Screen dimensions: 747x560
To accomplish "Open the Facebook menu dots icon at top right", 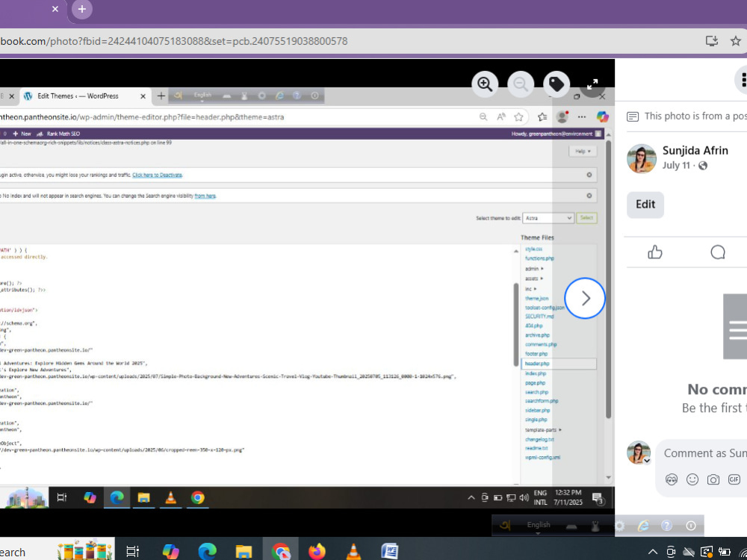I will point(743,80).
